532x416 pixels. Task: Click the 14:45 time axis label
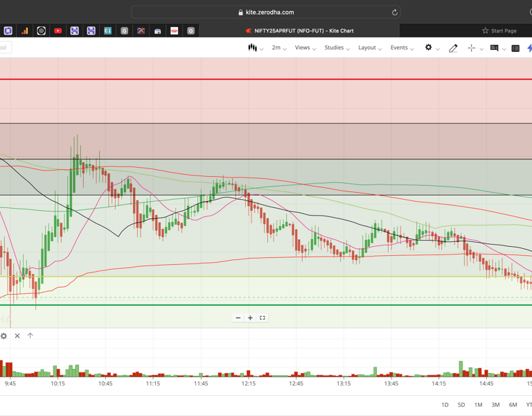(486, 383)
